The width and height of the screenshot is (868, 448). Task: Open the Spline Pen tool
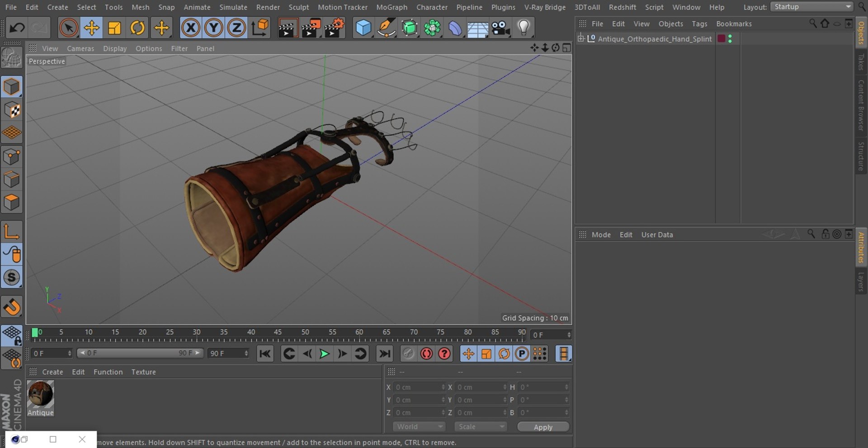[387, 28]
